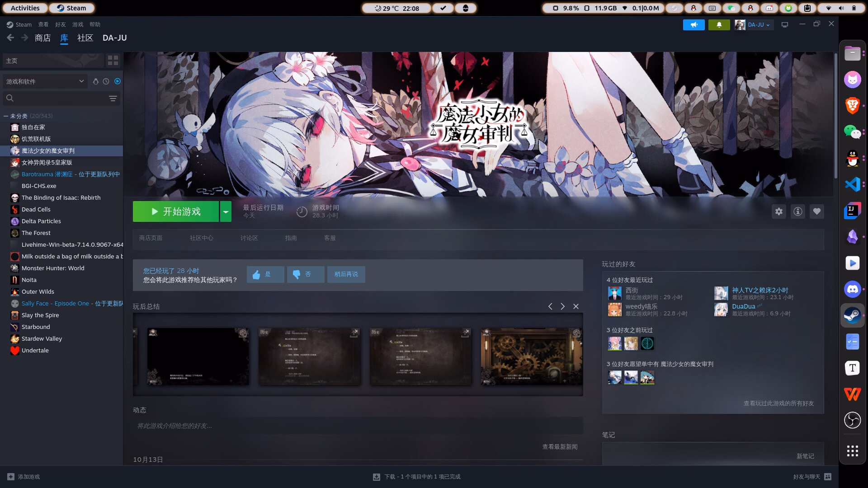The height and width of the screenshot is (488, 868).
Task: Open Brave browser from the dock
Action: (x=853, y=106)
